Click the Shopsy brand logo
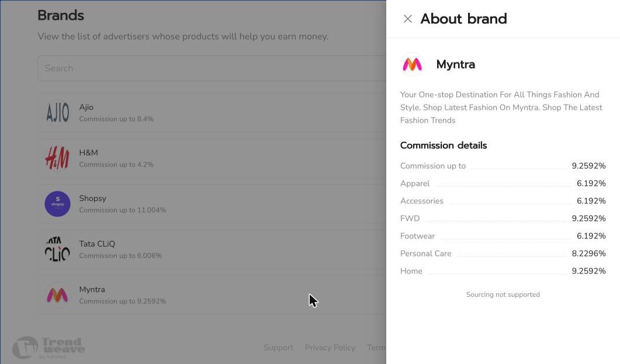This screenshot has width=620, height=364. click(57, 204)
